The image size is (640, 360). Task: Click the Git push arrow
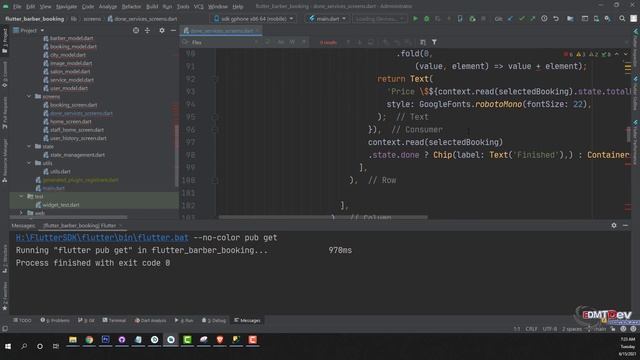[x=533, y=19]
